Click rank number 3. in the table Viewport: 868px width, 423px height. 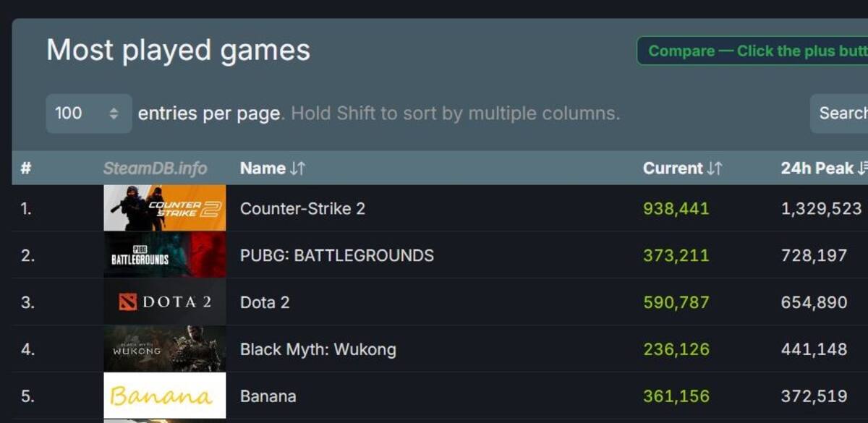(x=27, y=302)
